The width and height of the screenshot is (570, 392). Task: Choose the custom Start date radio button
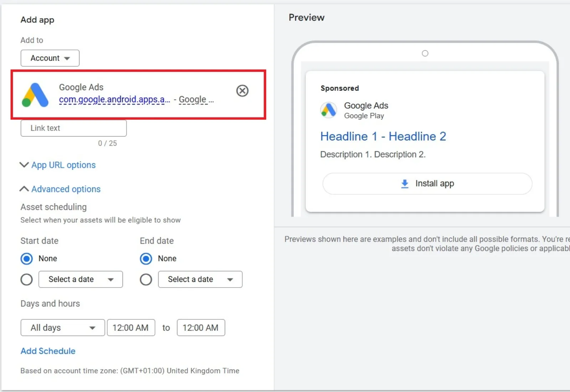[27, 280]
